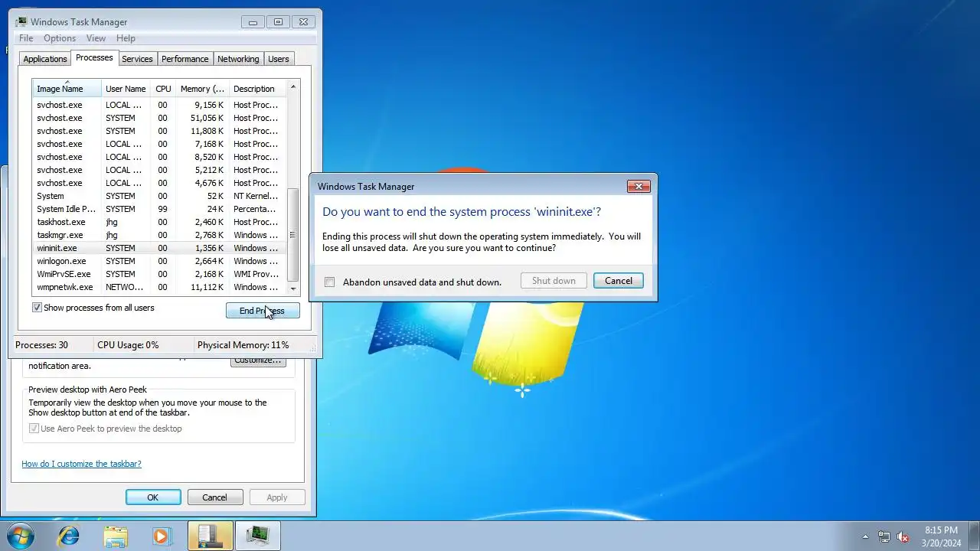Screen dimensions: 980x551
Task: Open the File menu
Action: point(26,38)
